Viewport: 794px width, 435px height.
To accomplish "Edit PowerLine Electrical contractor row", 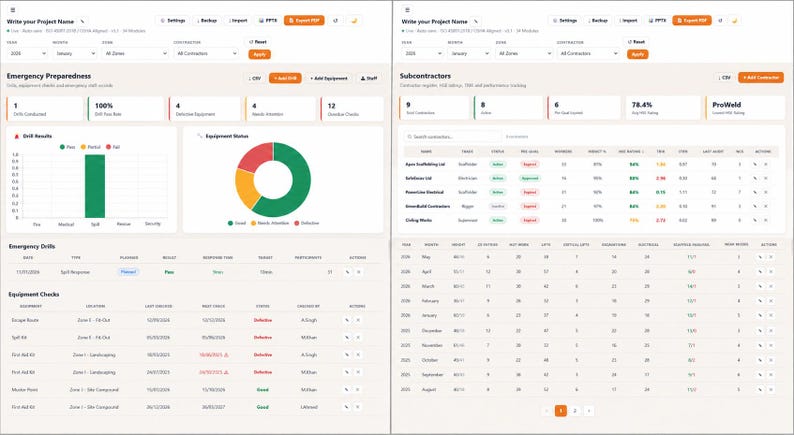I will click(755, 192).
